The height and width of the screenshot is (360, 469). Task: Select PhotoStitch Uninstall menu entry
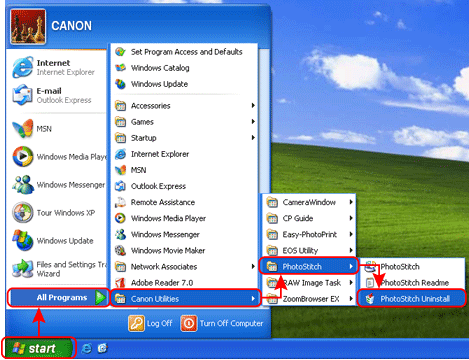click(411, 299)
